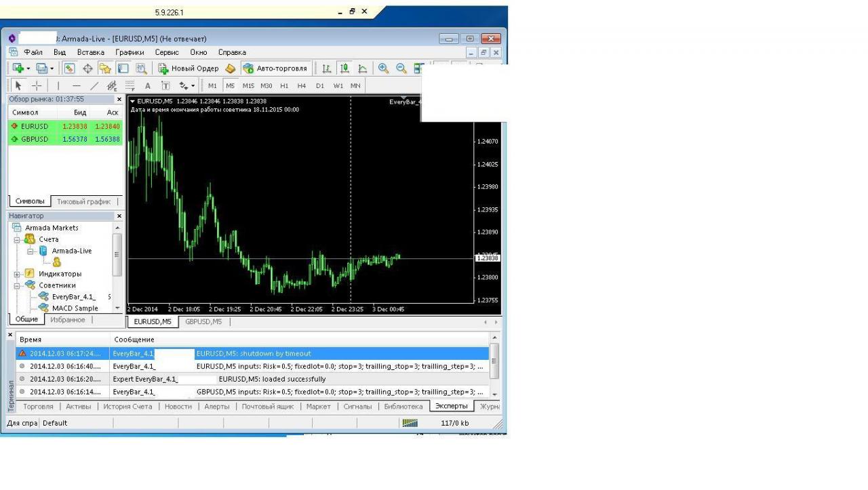The width and height of the screenshot is (868, 490).
Task: Zoom in on the chart
Action: 383,68
